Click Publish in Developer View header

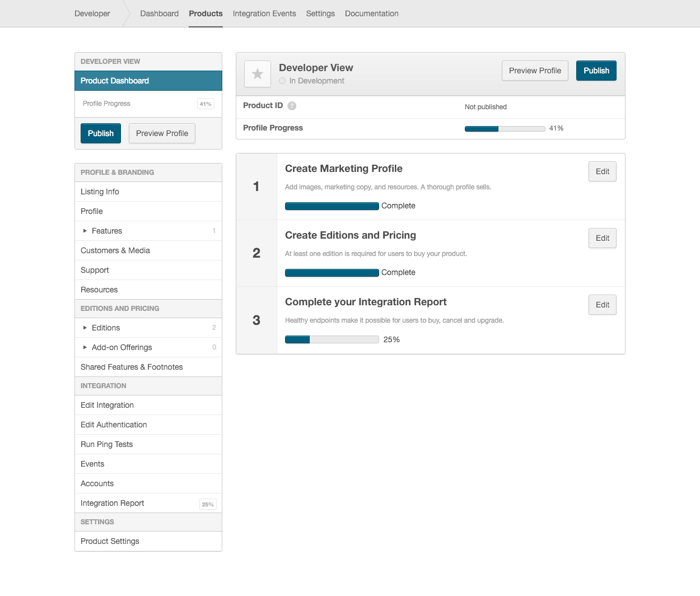click(x=596, y=71)
